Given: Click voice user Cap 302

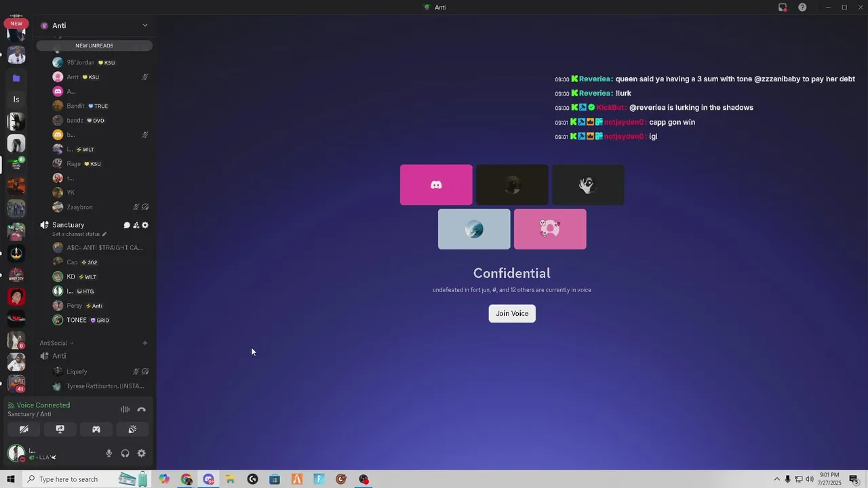Looking at the screenshot, I should click(102, 262).
